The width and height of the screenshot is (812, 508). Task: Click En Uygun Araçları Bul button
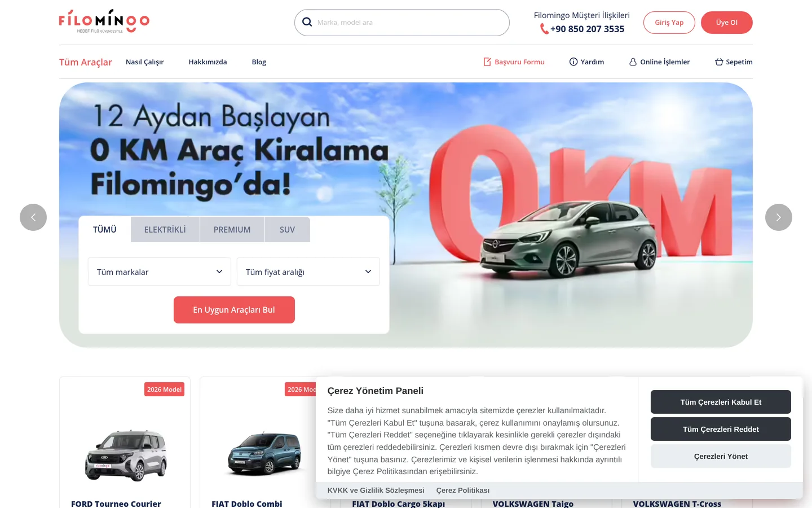234,310
